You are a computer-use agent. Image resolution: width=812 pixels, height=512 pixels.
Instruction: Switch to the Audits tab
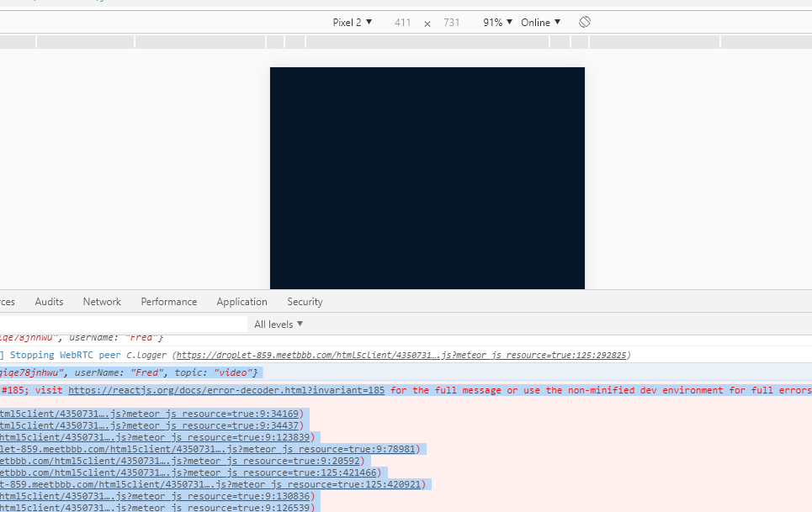click(49, 301)
